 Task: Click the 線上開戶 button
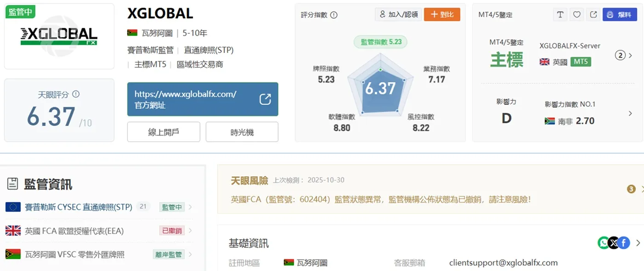click(164, 132)
